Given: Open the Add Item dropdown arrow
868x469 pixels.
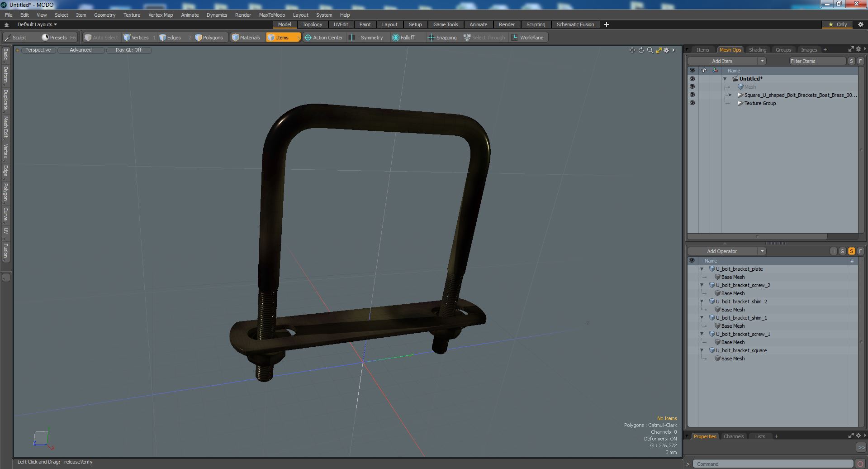Looking at the screenshot, I should (x=762, y=61).
